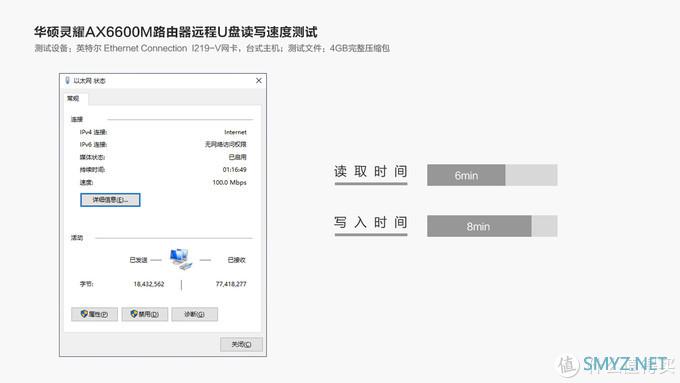Click the 以太网 状态 window title text
The width and height of the screenshot is (680, 383).
(x=89, y=81)
